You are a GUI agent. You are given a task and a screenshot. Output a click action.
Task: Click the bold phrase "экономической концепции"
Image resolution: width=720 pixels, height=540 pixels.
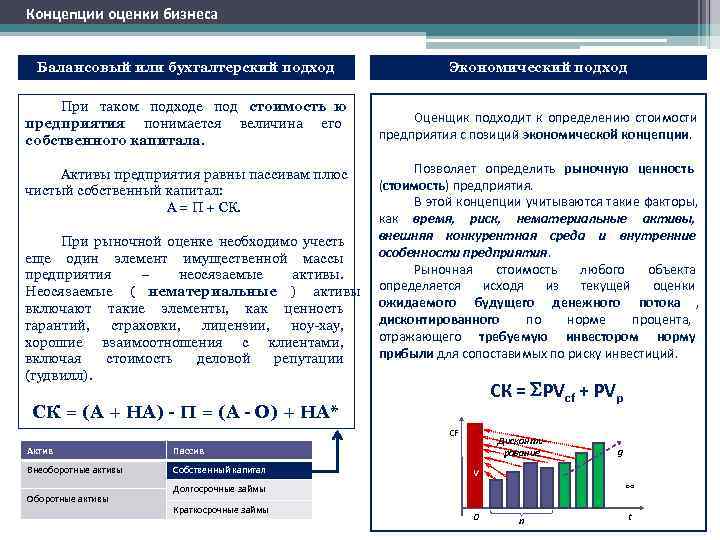(606, 135)
